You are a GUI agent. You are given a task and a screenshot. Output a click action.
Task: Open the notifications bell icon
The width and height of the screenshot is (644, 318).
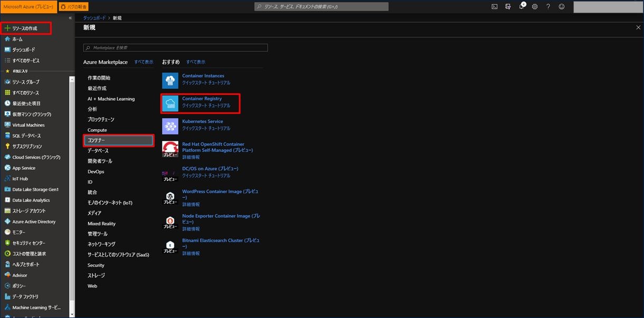(x=522, y=7)
